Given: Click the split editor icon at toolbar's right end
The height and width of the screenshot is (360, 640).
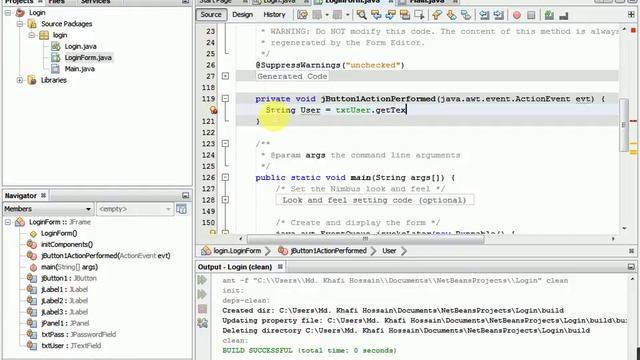Looking at the screenshot, I should pyautogui.click(x=631, y=15).
